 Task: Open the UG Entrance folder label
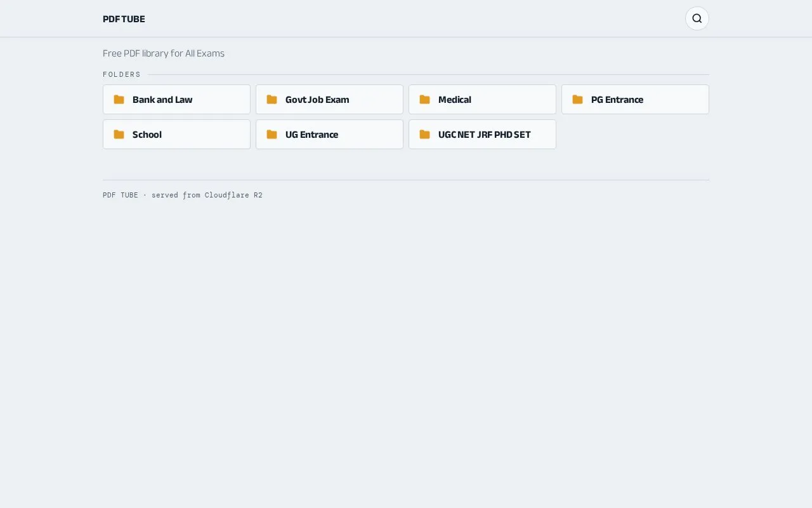[x=311, y=135]
